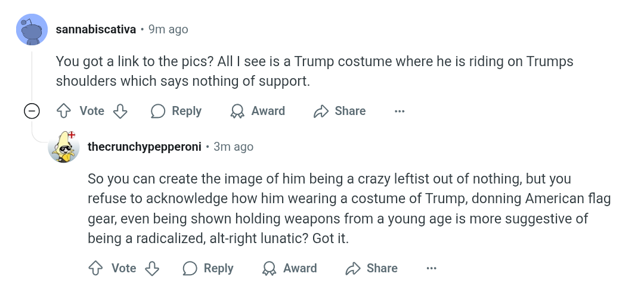The height and width of the screenshot is (289, 644).
Task: Click Reply text under thecrunchypepperoni's comment
Action: (x=218, y=268)
